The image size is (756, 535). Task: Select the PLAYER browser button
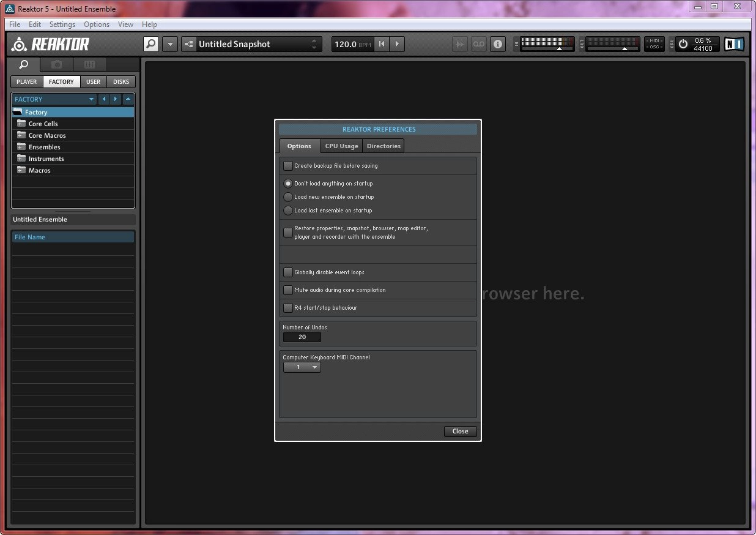coord(26,81)
